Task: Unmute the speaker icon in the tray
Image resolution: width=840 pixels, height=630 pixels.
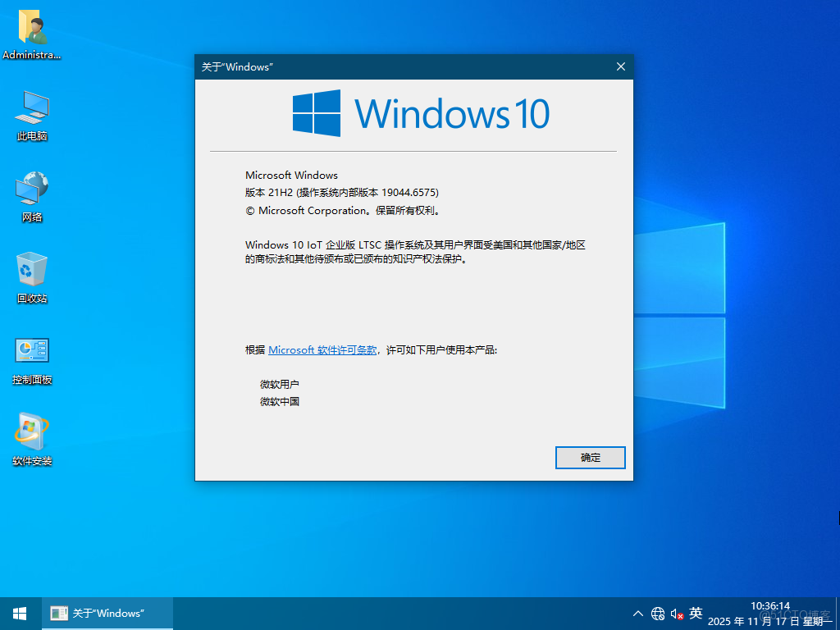Action: click(x=676, y=614)
